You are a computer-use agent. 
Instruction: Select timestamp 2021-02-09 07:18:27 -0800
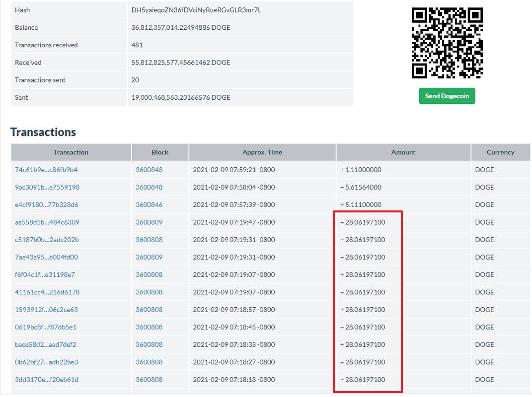click(234, 362)
